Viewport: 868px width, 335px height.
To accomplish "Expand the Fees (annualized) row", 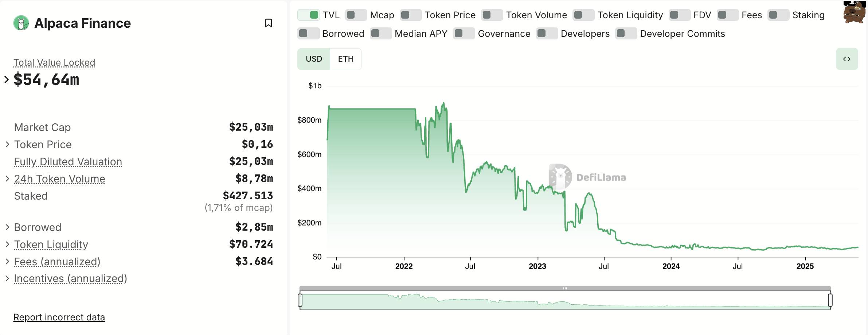I will [x=7, y=262].
